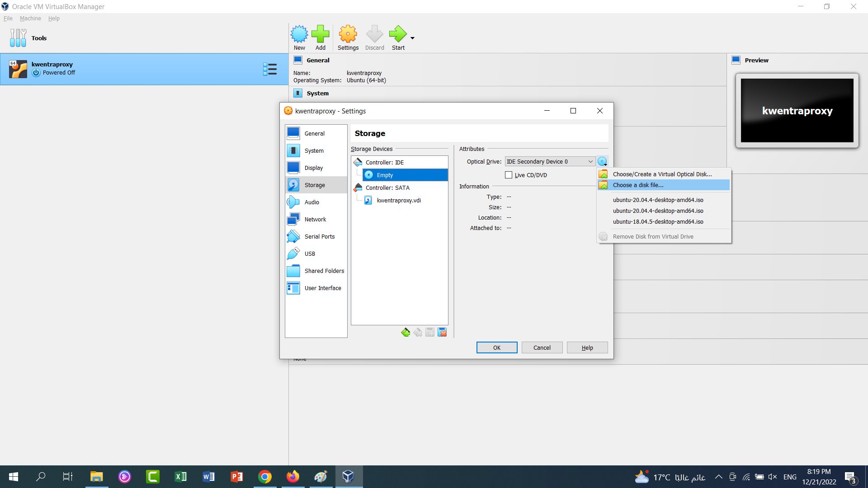Open taskbar search
Image resolution: width=868 pixels, height=488 pixels.
point(41,477)
